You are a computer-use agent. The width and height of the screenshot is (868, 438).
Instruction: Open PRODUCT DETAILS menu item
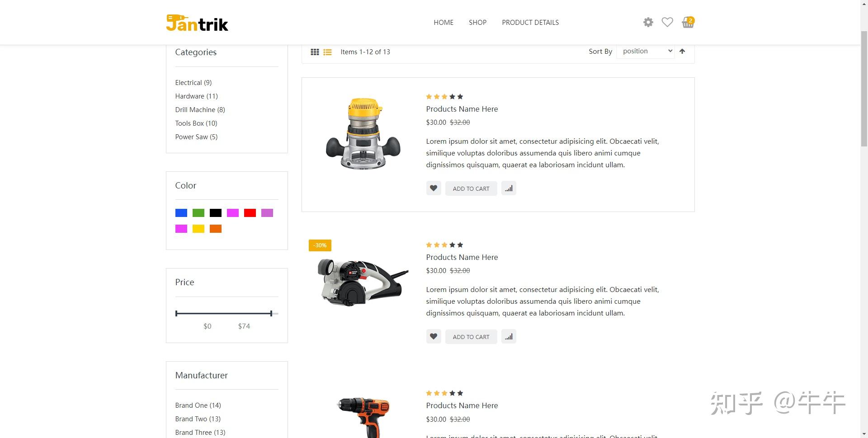[x=530, y=23]
